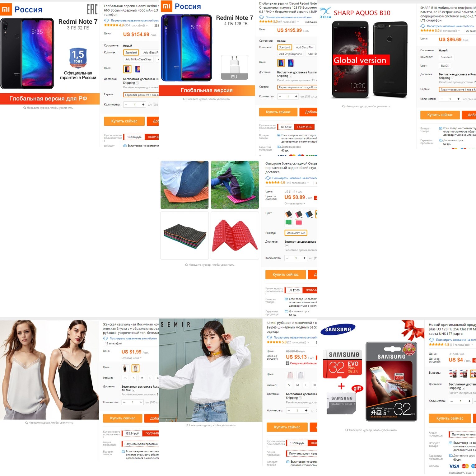Screen dimensions: 476x476
Task: Expand rating dropdown next to 67 votes
Action: 298,22
